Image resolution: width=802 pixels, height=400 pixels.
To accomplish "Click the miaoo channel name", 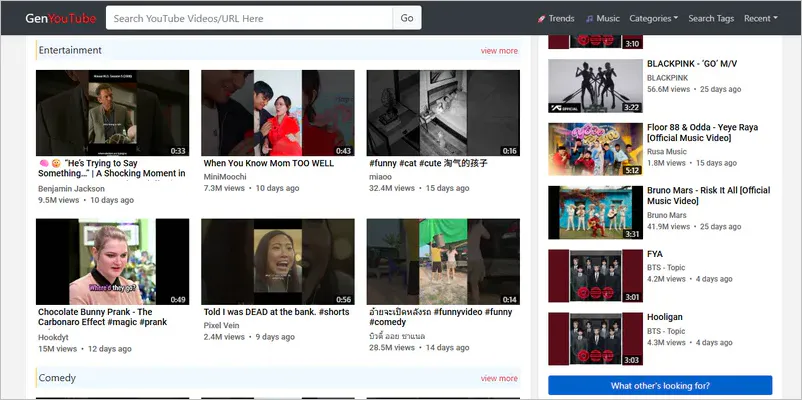I will tap(380, 176).
